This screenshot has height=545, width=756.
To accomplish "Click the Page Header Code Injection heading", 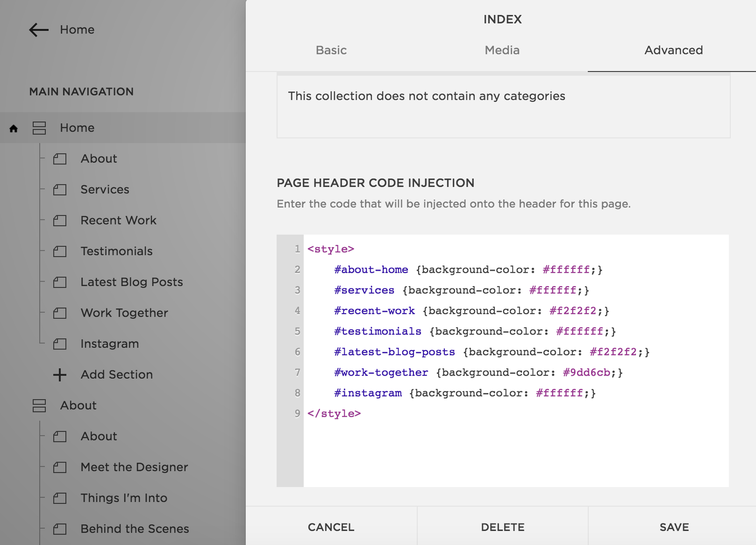I will pos(376,183).
